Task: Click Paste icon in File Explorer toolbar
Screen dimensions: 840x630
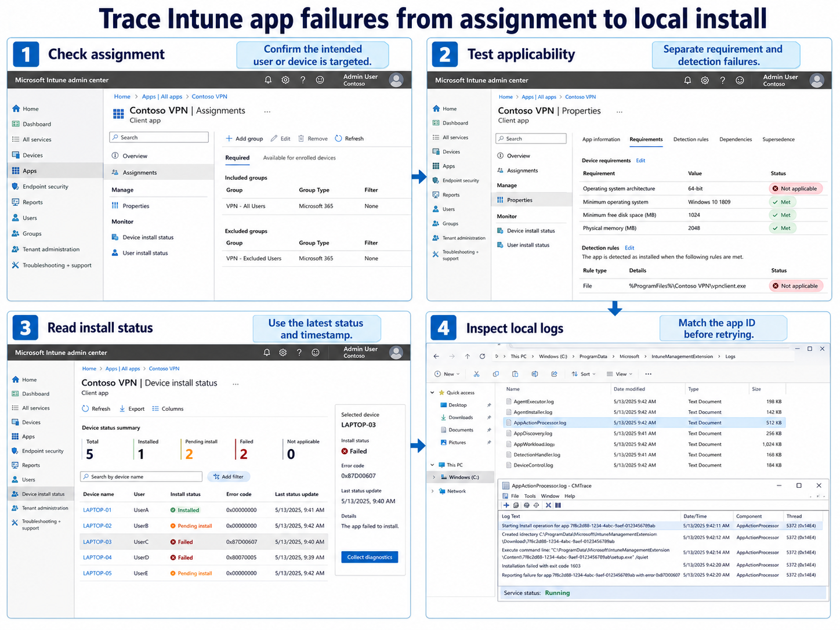Action: [515, 374]
